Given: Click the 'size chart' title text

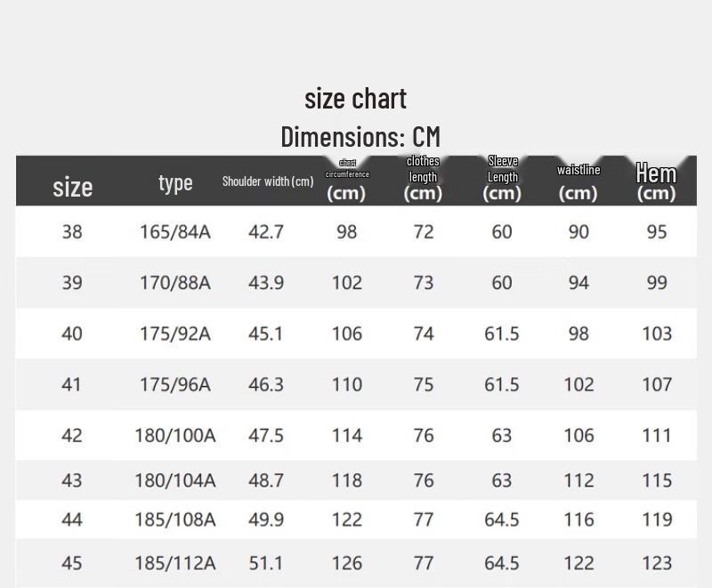Looking at the screenshot, I should (x=355, y=99).
